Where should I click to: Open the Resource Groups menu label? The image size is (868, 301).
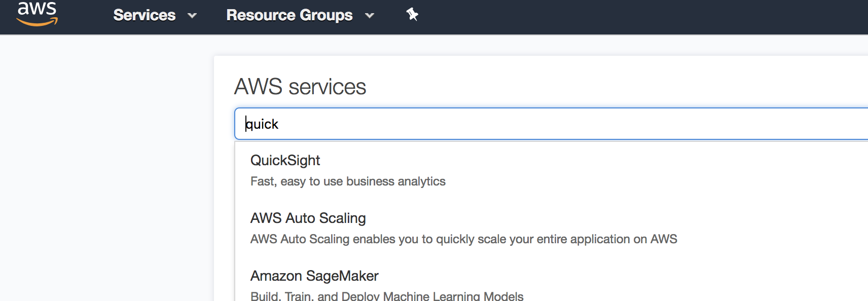290,15
